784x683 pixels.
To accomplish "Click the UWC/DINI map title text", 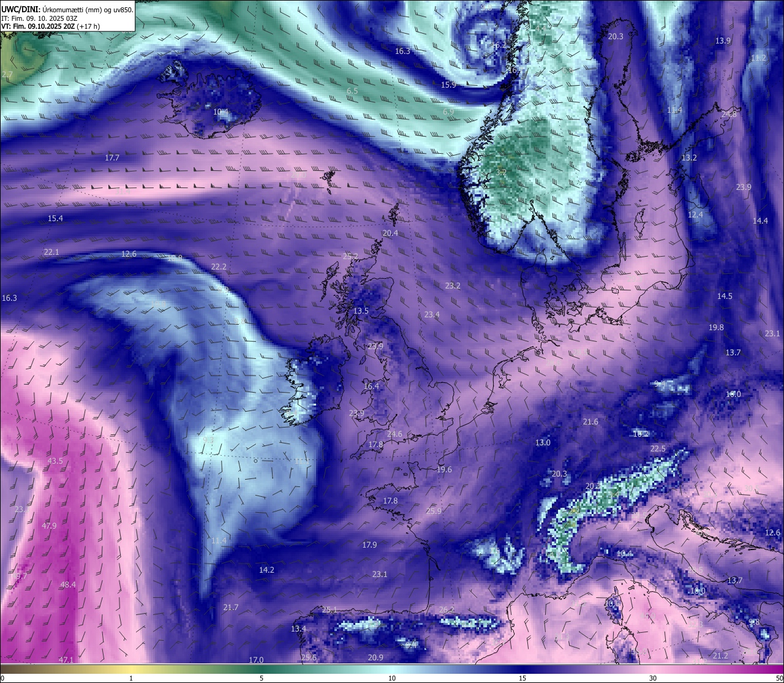I will click(67, 9).
